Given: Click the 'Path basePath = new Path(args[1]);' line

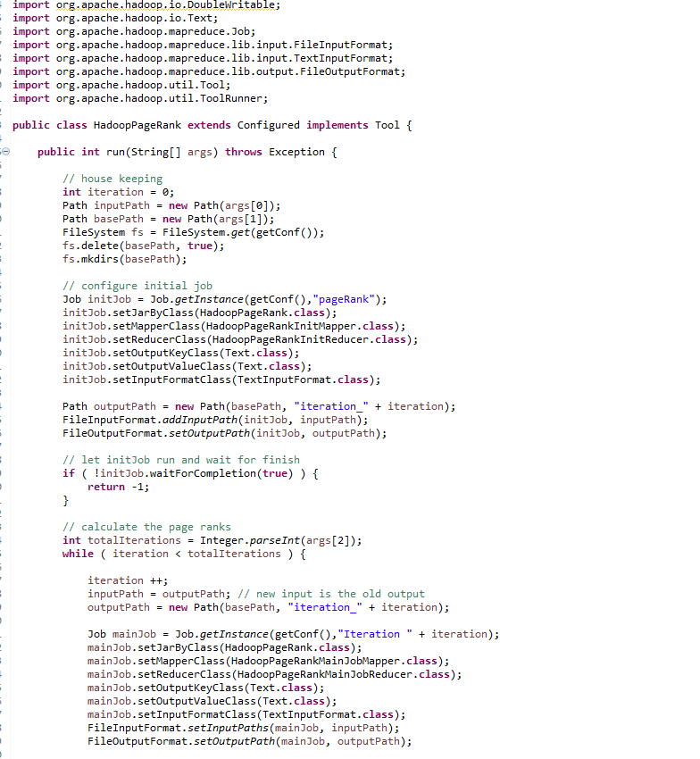Looking at the screenshot, I should pyautogui.click(x=169, y=220).
